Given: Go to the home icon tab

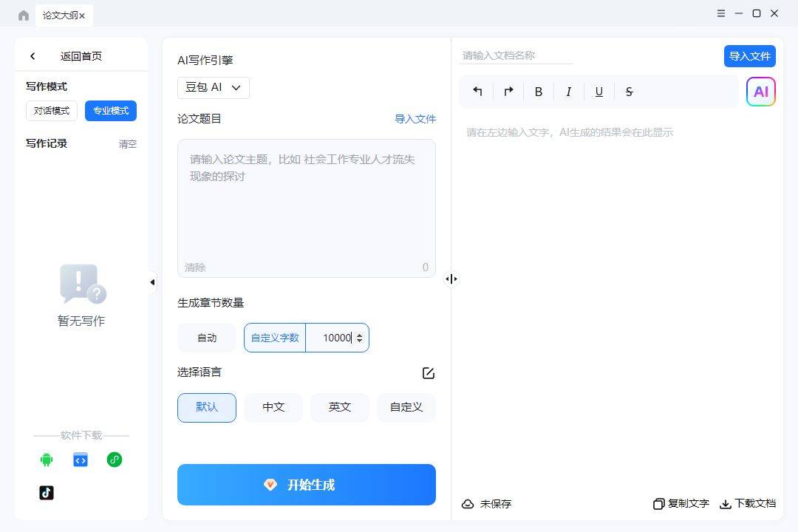Looking at the screenshot, I should pos(24,15).
